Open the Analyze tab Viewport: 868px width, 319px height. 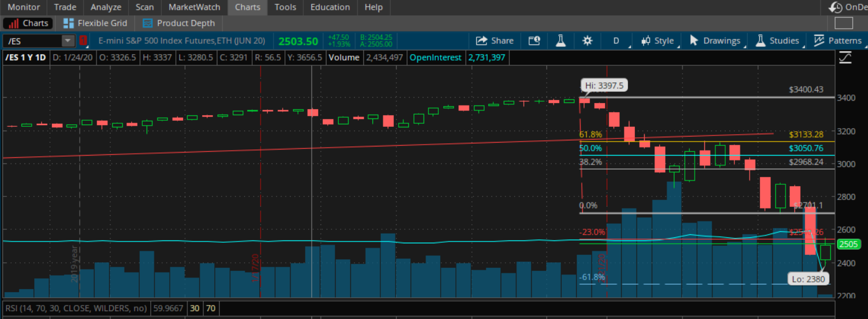pos(106,7)
